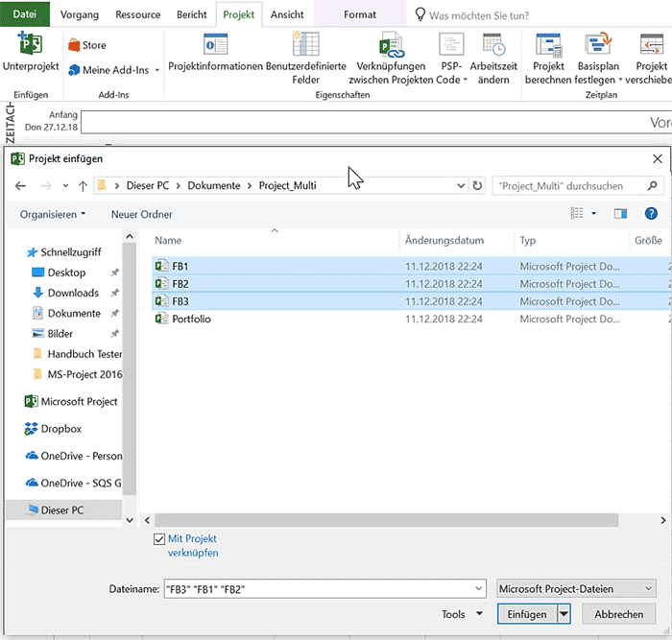This screenshot has width=672, height=640.
Task: Click Benutzerdefinierte Felder icon
Action: point(305,45)
